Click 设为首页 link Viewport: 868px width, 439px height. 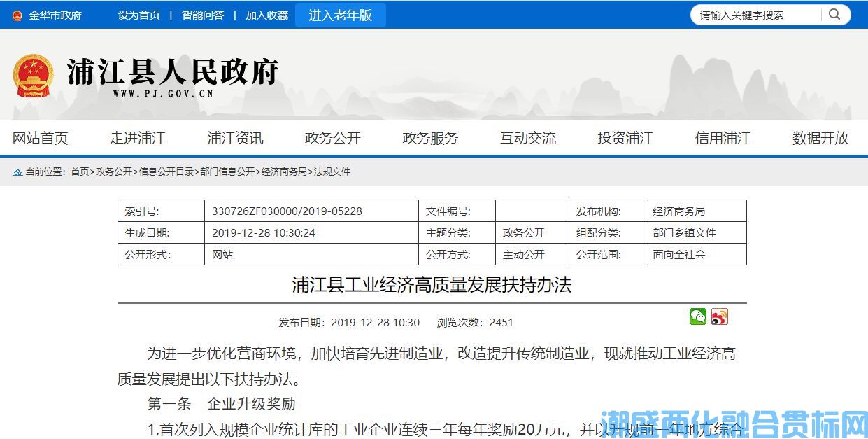[138, 15]
